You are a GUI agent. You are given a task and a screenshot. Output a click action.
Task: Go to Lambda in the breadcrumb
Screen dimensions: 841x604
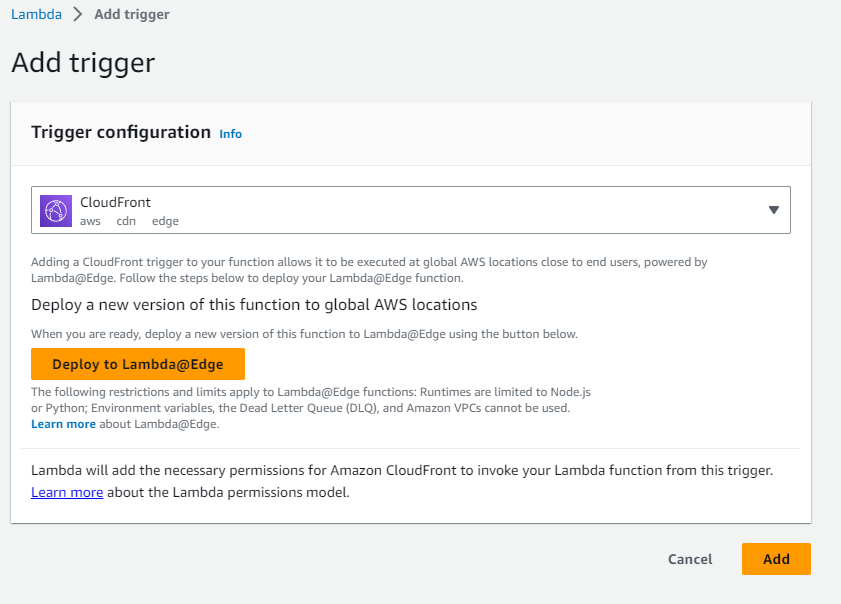(x=36, y=15)
